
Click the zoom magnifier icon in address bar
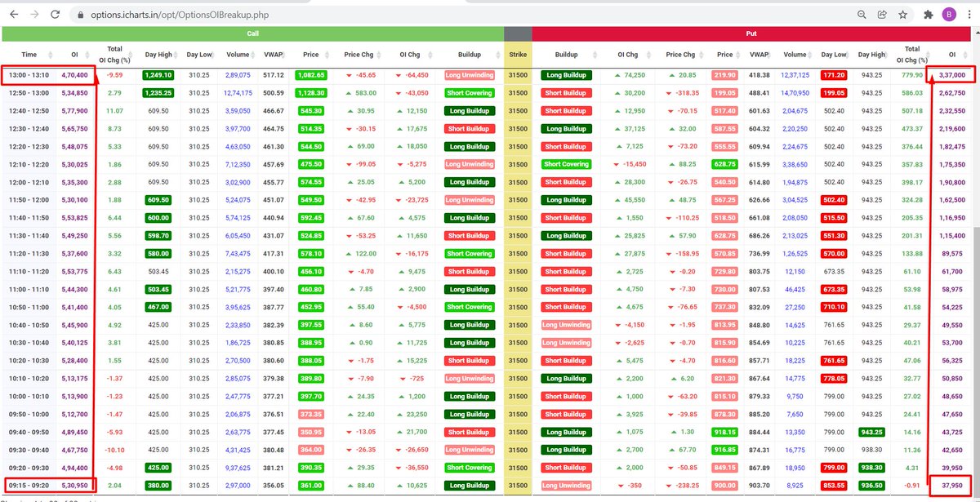coord(862,15)
